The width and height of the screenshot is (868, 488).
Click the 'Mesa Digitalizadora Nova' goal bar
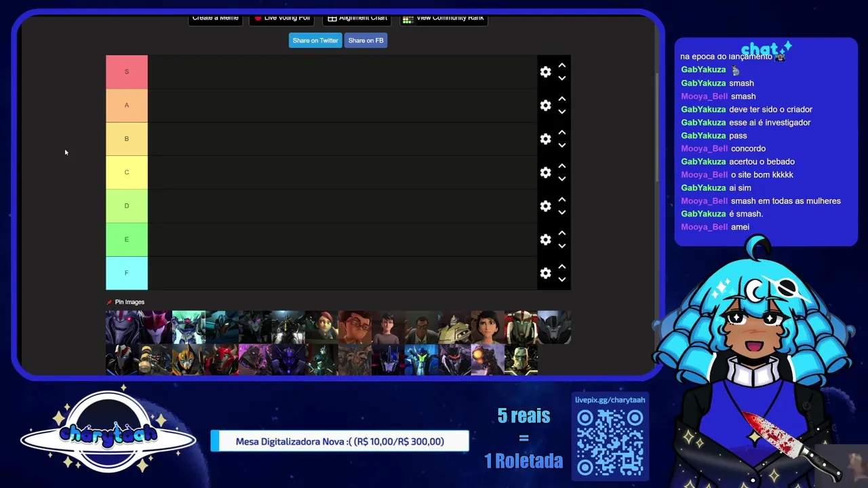[340, 441]
